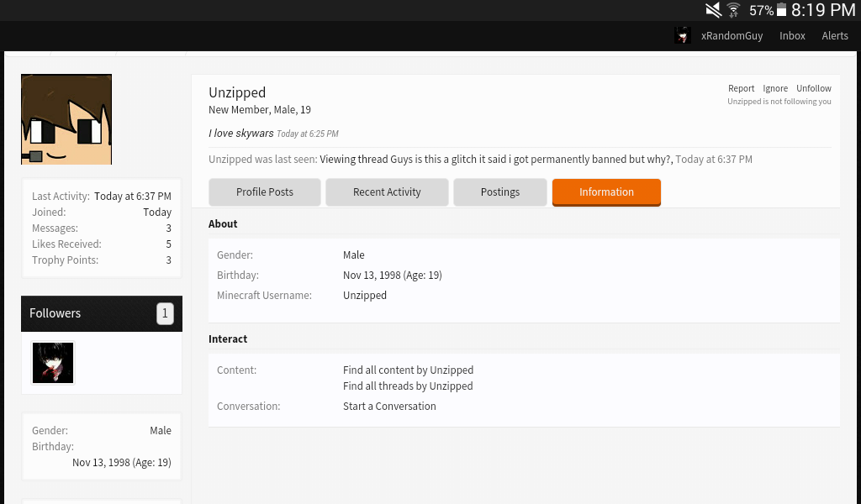The height and width of the screenshot is (504, 861).
Task: Report the user Unzipped
Action: (742, 88)
